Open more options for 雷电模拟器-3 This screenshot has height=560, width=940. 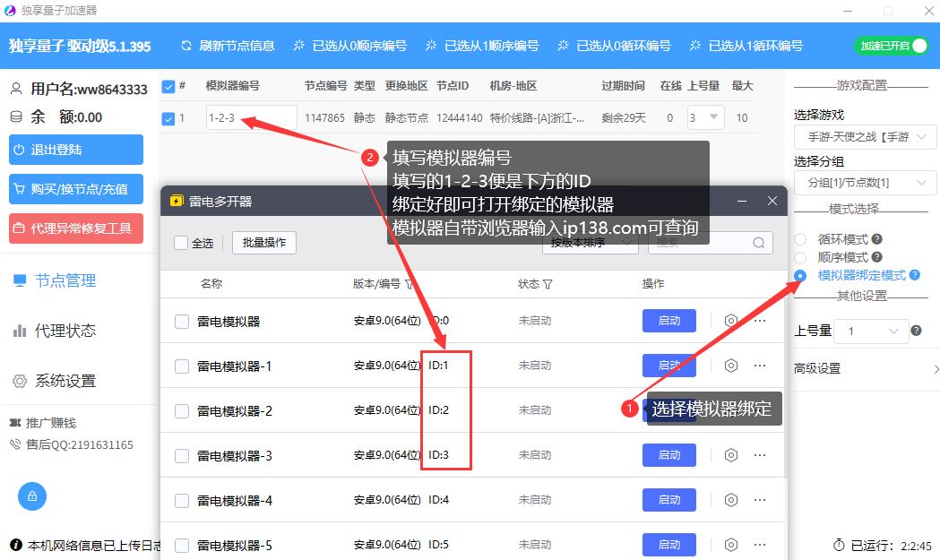[x=760, y=455]
